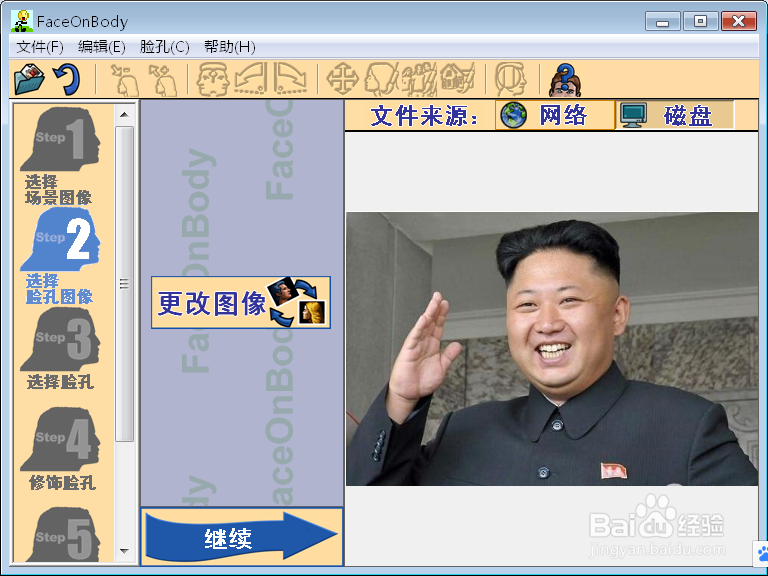Click the 更改图像 button
The height and width of the screenshot is (576, 768).
240,302
